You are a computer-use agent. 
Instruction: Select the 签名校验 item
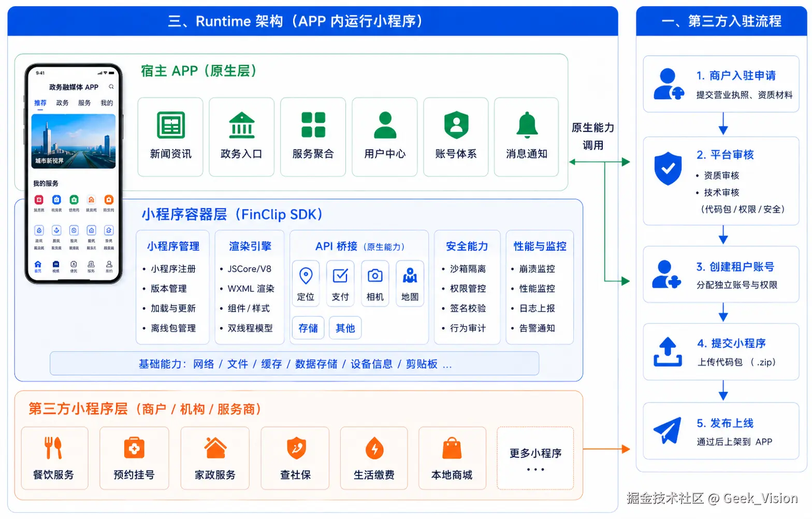468,308
